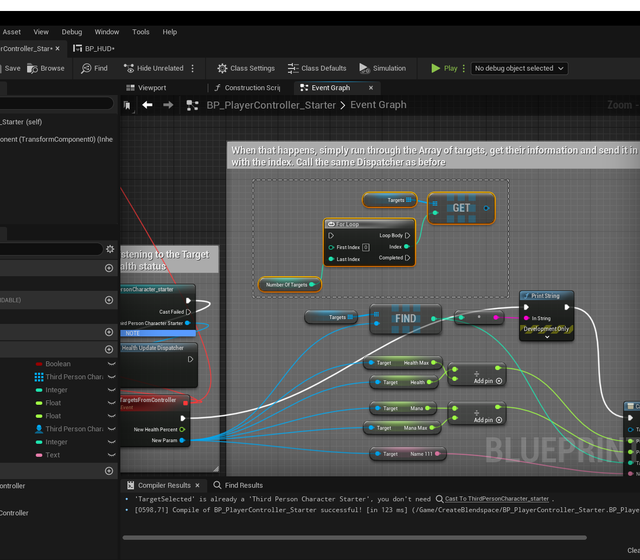Click the New Health Percent output pin
This screenshot has height=560, width=640.
point(182,429)
